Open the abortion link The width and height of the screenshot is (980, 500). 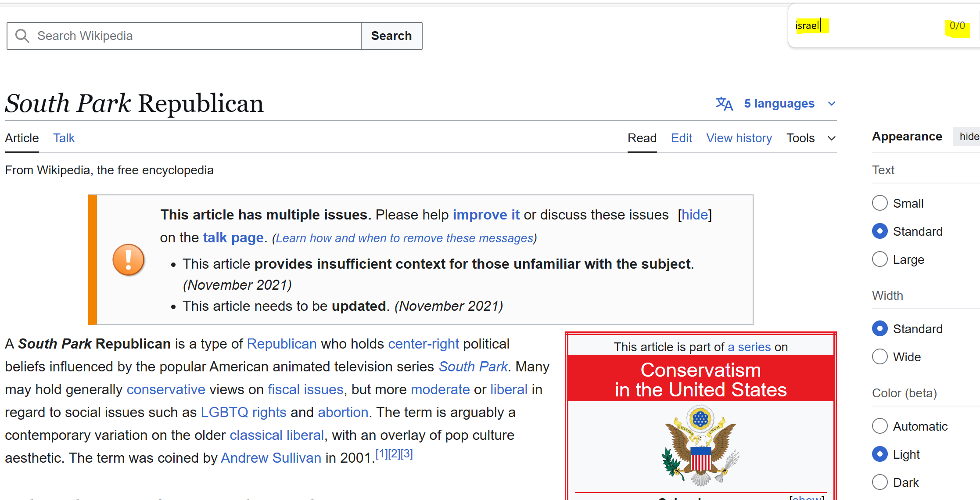(343, 412)
